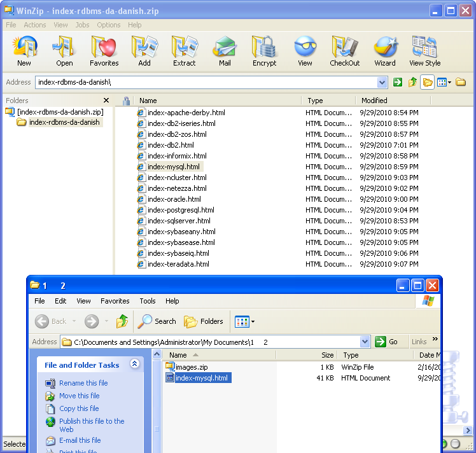Open WinZip views dropdown grid icon
Screen dimensions: 476x453
[444, 82]
